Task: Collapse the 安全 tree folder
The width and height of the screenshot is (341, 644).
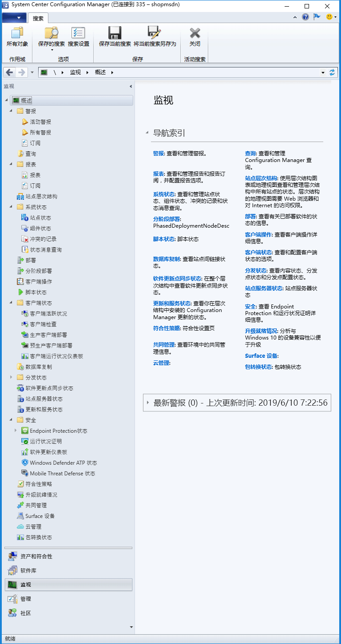Action: (12, 420)
